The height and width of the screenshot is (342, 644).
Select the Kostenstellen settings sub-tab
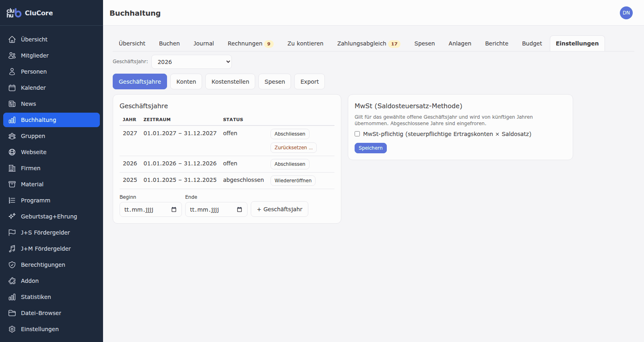pos(230,82)
